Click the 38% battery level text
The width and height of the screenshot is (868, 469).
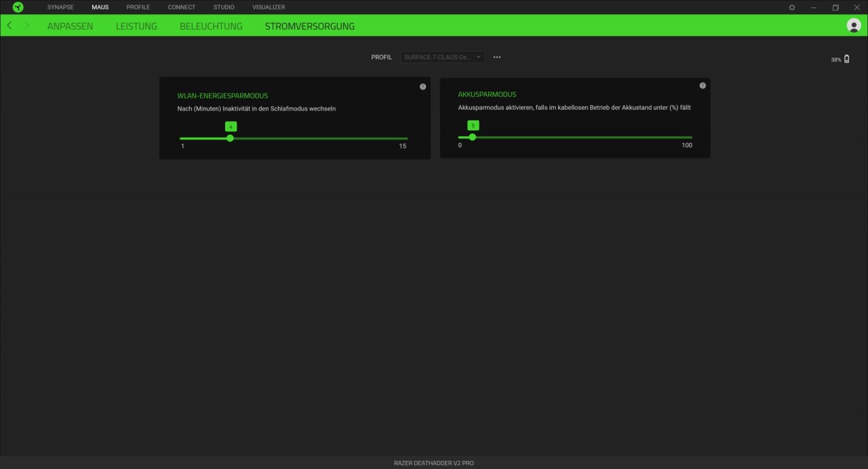coord(836,60)
